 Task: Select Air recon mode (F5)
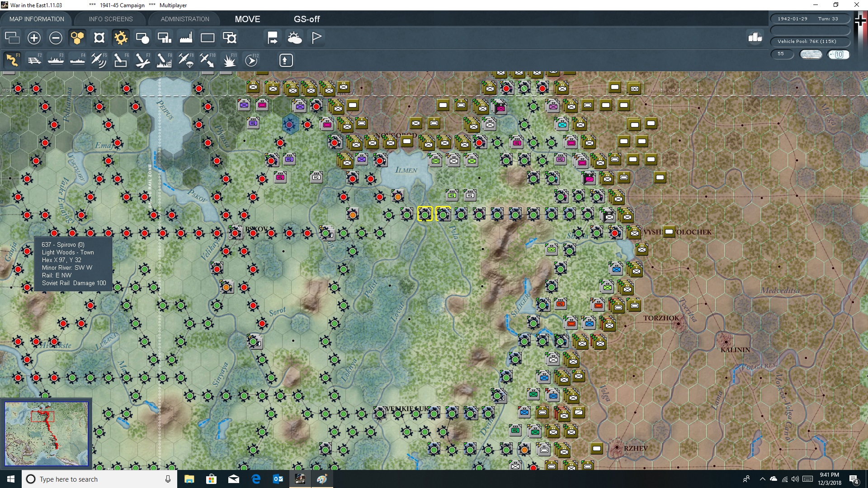[x=99, y=60]
